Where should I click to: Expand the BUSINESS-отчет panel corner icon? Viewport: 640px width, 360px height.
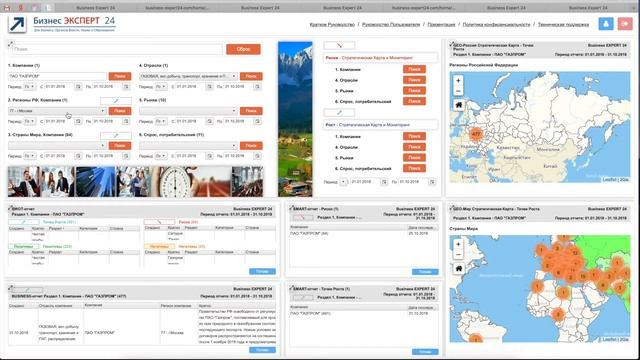[x=10, y=288]
